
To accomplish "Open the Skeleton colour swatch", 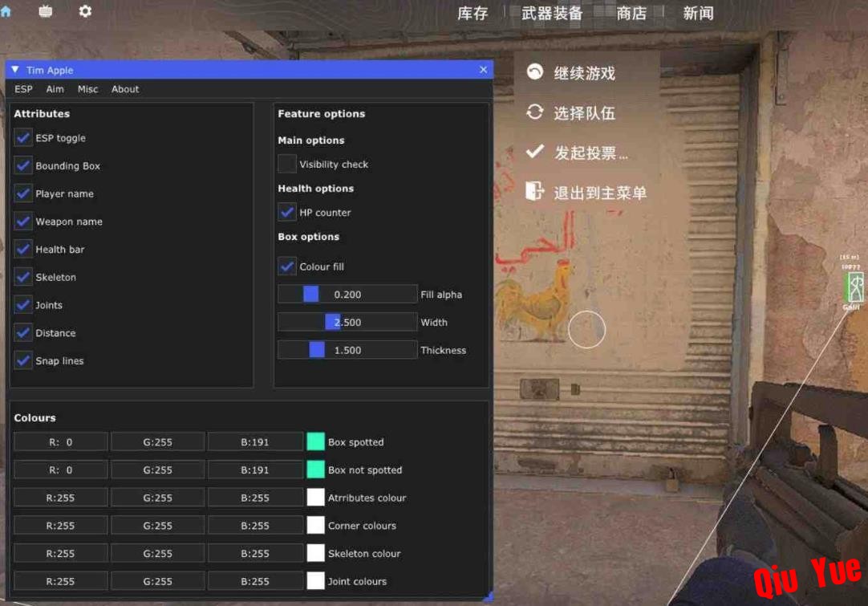I will pos(315,553).
